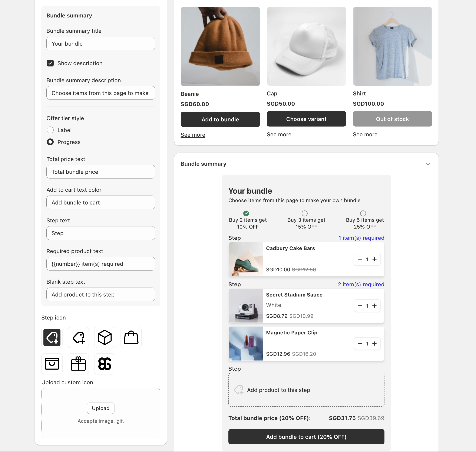The width and height of the screenshot is (476, 452).
Task: Click the Upload custom icon button
Action: tap(101, 408)
